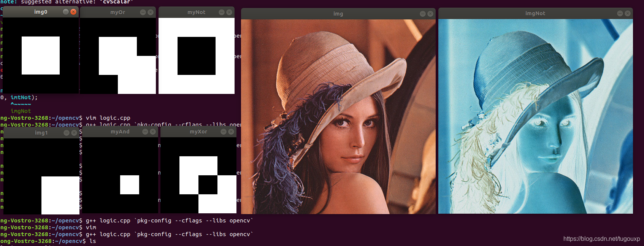Viewport: 644px width, 246px height.
Task: Click the original Lena photo in img
Action: click(338, 116)
